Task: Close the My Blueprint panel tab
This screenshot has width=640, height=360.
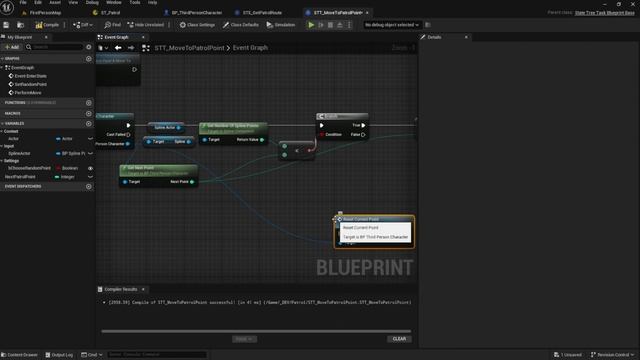Action: pos(46,37)
